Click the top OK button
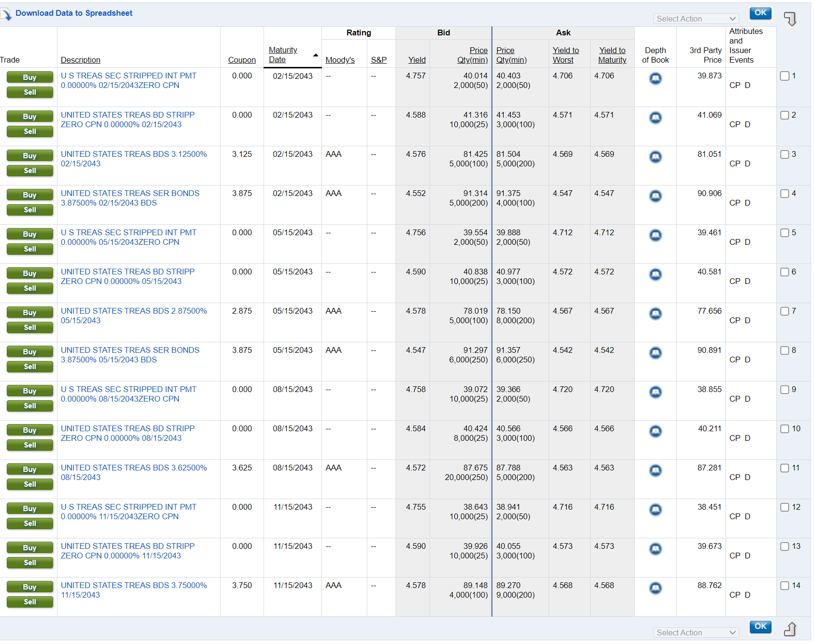 (760, 13)
